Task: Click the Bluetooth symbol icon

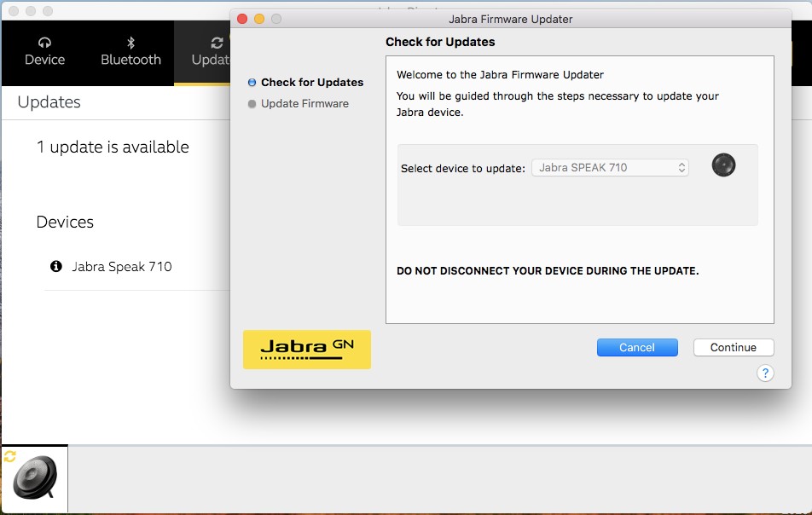Action: point(130,43)
